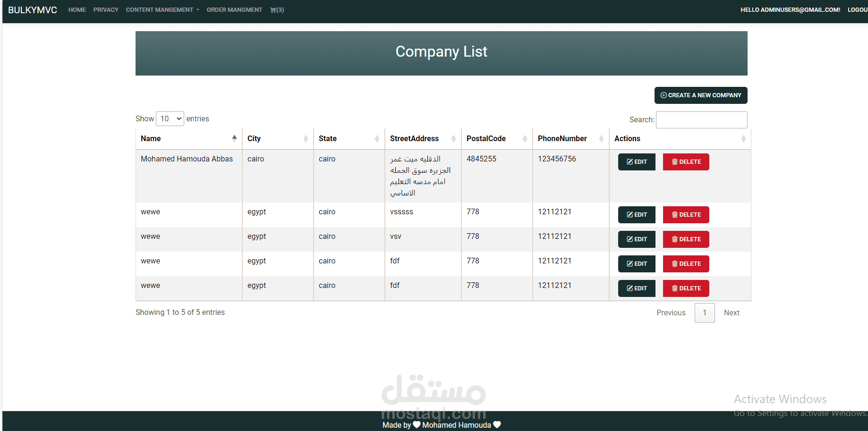The height and width of the screenshot is (431, 868).
Task: Open the shopping cart icon with 3 items
Action: tap(277, 10)
